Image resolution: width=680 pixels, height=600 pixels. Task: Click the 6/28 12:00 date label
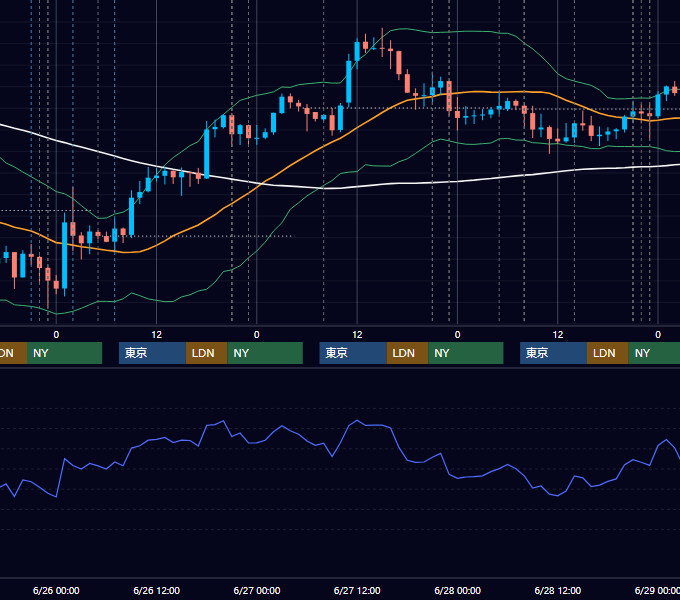pyautogui.click(x=558, y=590)
